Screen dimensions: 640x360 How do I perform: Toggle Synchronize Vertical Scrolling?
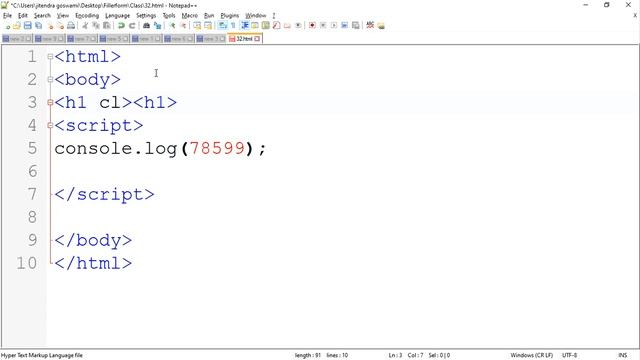197,26
